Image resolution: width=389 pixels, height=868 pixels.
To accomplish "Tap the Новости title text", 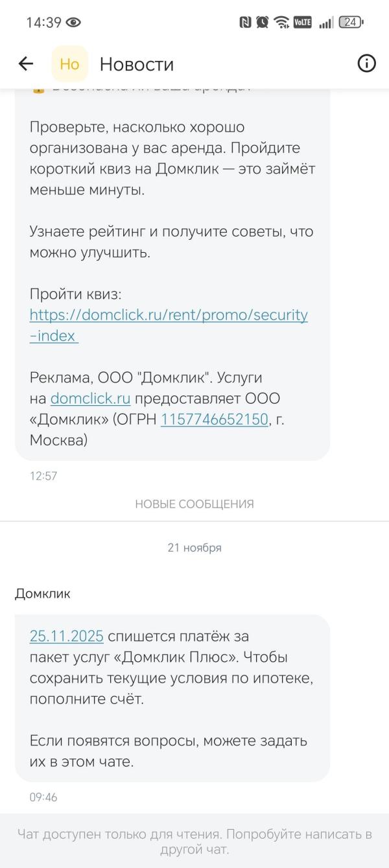I will coord(136,64).
